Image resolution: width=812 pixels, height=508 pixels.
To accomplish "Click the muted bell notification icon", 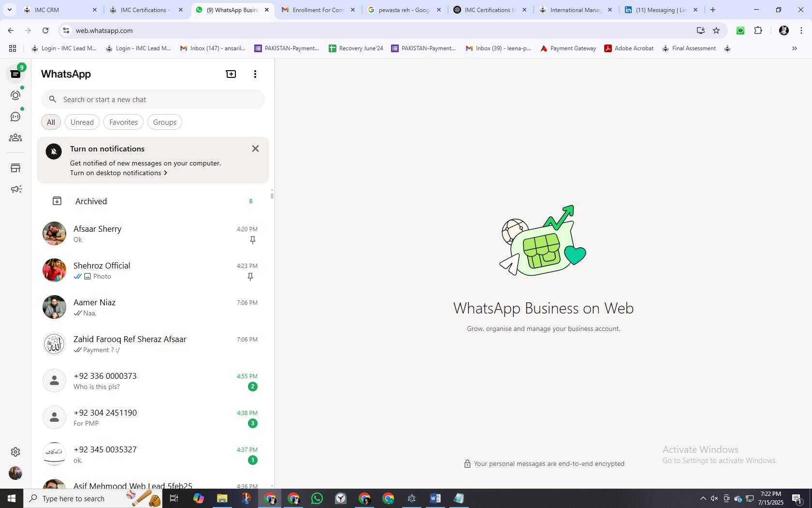I will 54,151.
